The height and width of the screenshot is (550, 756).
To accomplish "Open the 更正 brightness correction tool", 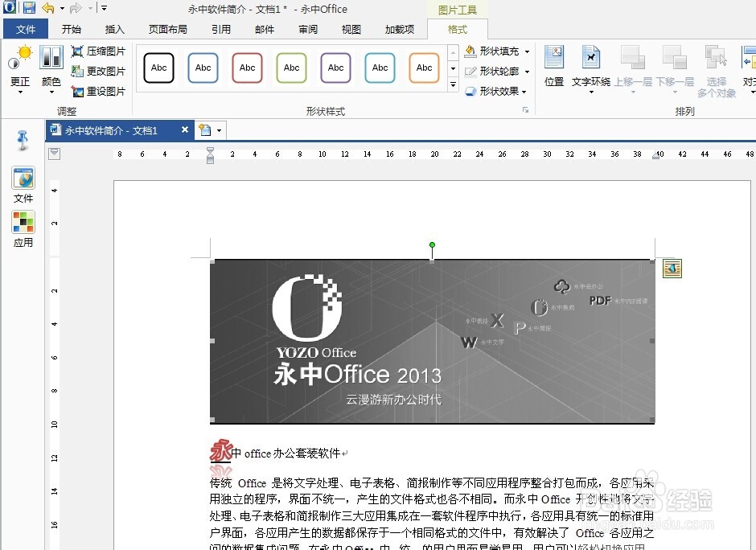I will click(x=20, y=68).
